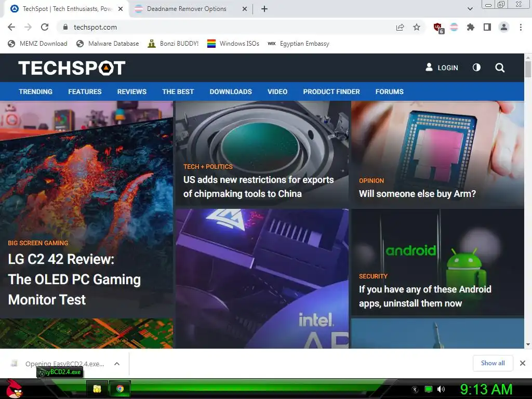Open the uBlock Origin extension icon
The image size is (532, 399).
pyautogui.click(x=438, y=28)
